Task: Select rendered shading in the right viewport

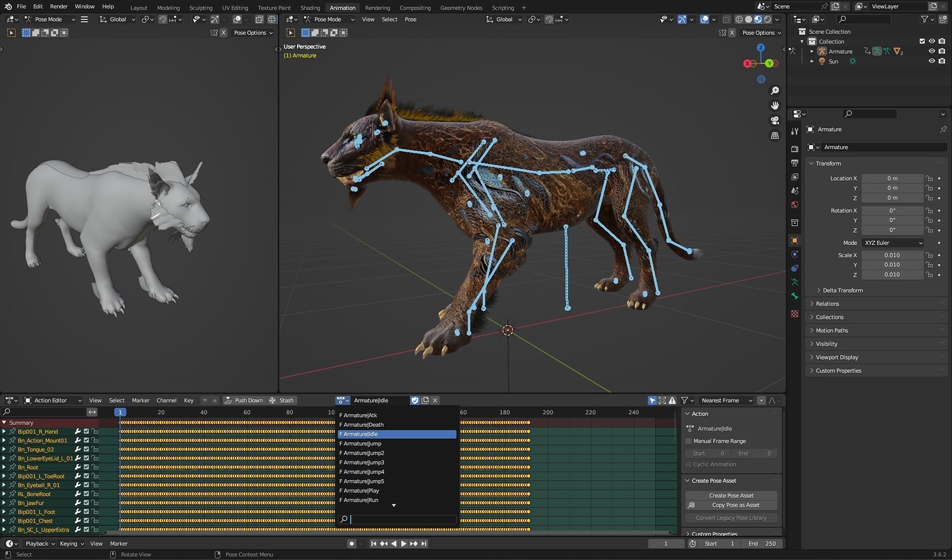Action: click(x=767, y=20)
